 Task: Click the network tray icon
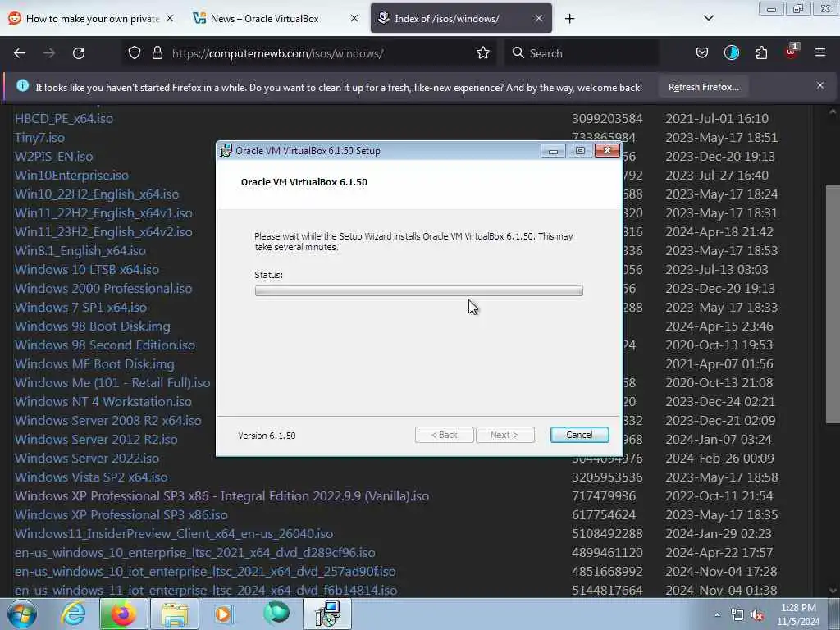737,615
